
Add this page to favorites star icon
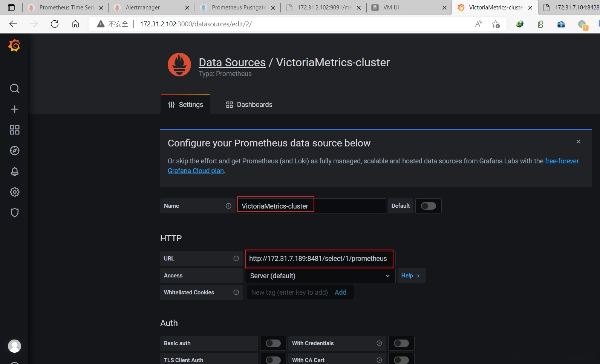pyautogui.click(x=496, y=24)
